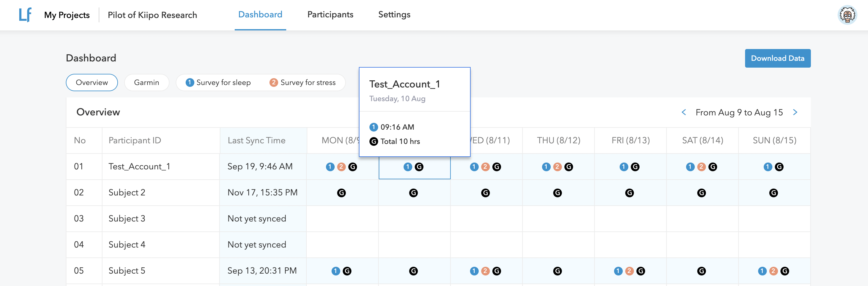This screenshot has height=286, width=868.
Task: Click Subject 5 Tuesday Garmin badge
Action: point(414,271)
